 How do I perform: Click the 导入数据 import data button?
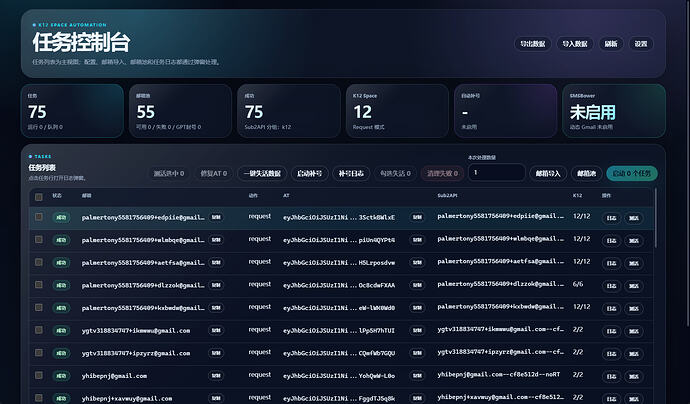tap(575, 44)
